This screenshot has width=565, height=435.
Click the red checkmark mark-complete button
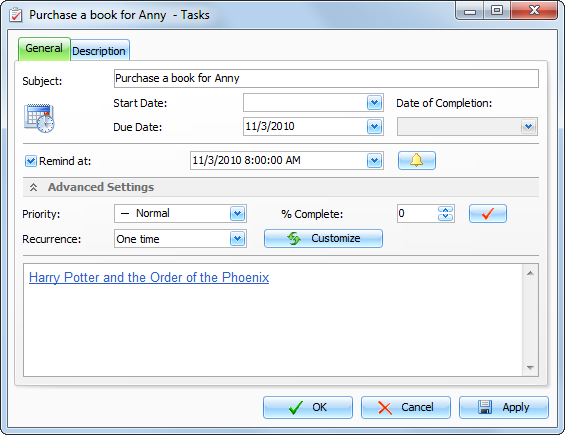click(488, 213)
